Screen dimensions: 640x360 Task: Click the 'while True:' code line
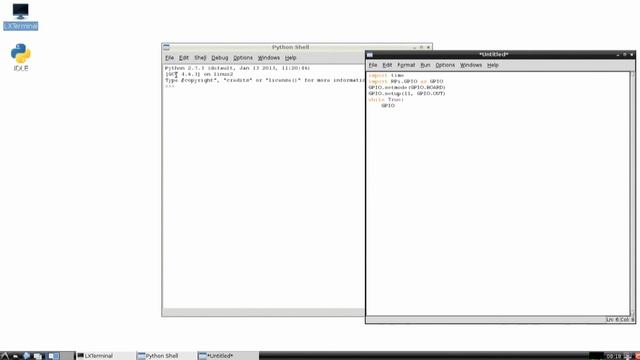click(386, 100)
